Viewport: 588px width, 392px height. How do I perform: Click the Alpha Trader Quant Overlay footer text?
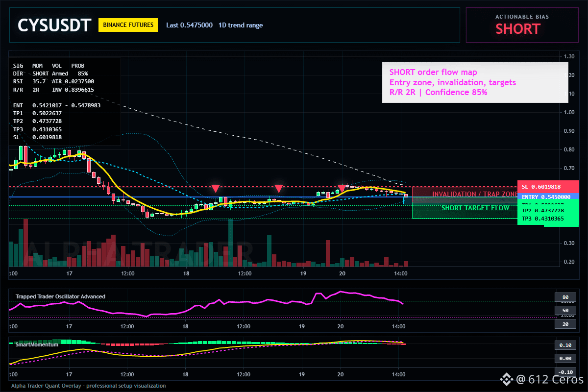click(88, 386)
